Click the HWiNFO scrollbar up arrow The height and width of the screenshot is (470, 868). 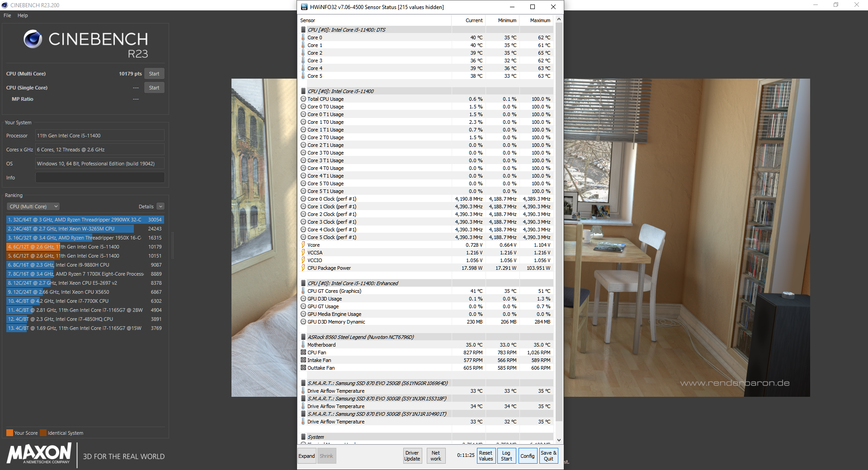tap(559, 19)
